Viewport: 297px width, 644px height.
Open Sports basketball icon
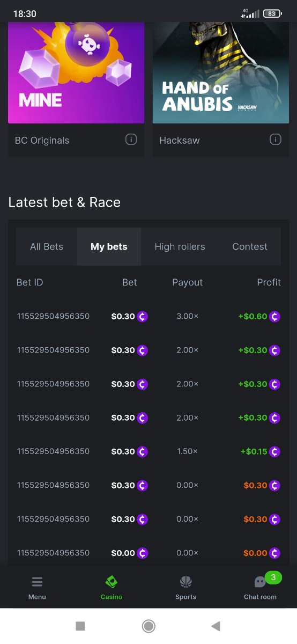[185, 582]
